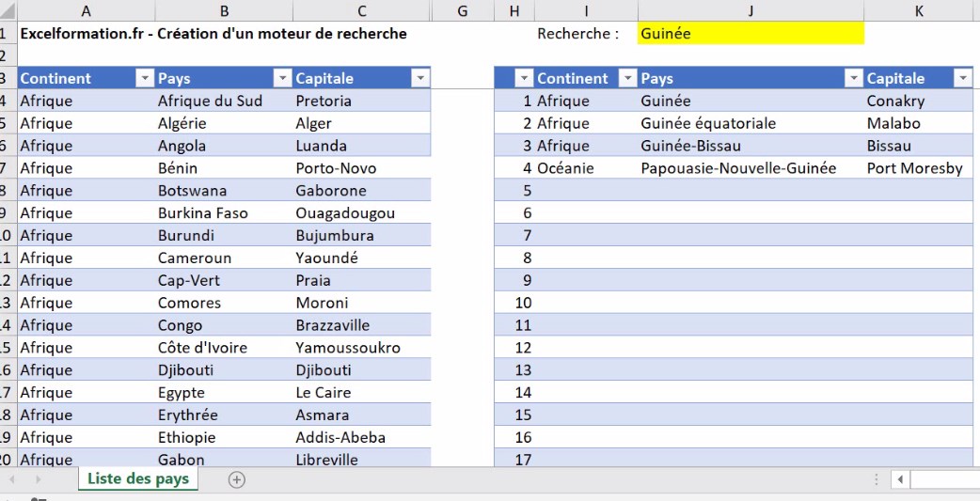Click the horizontal scrollbar left arrow
Viewport: 980px width, 501px height.
pos(901,479)
